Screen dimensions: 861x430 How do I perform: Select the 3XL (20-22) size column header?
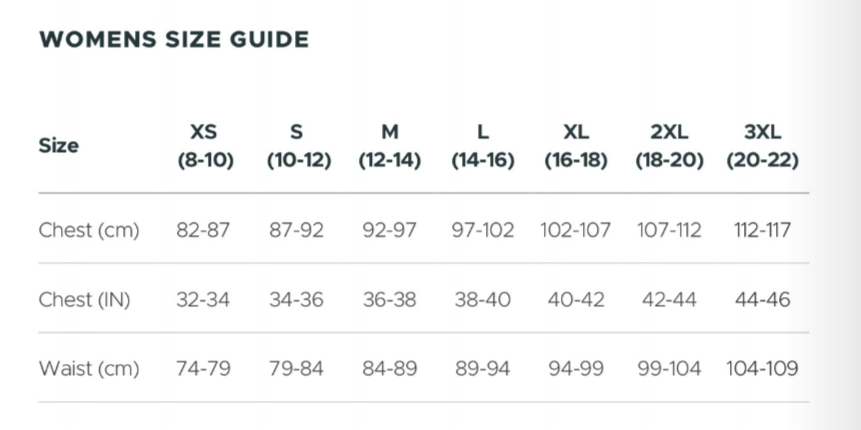762,146
